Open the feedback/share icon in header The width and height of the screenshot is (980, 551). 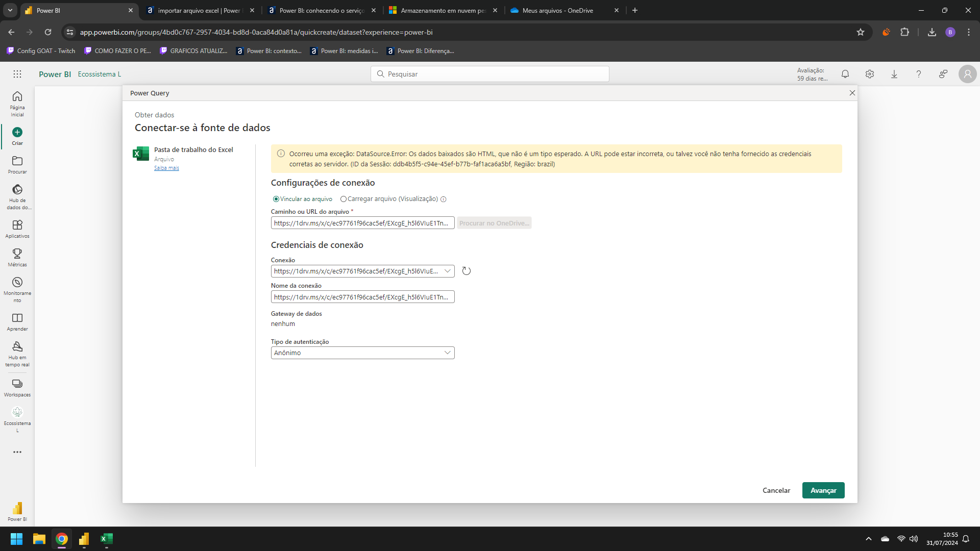pyautogui.click(x=943, y=74)
